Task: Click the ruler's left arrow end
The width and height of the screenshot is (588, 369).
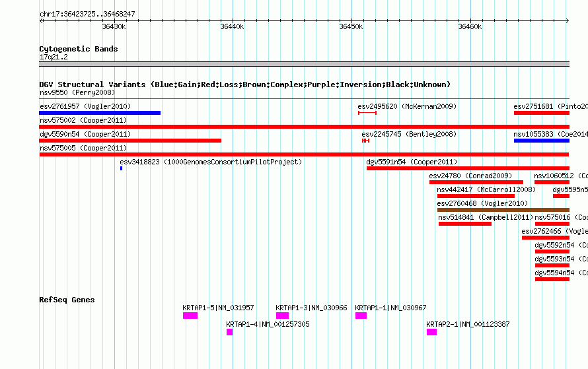Action: pyautogui.click(x=41, y=21)
